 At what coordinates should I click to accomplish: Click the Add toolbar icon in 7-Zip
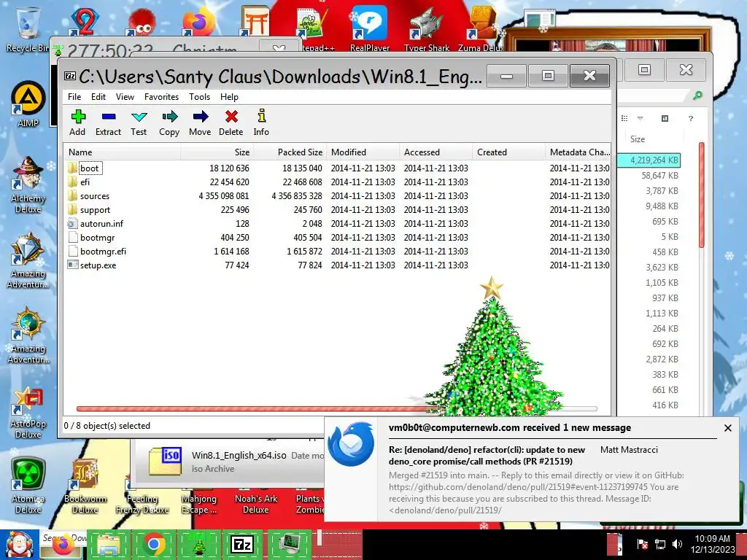click(77, 122)
